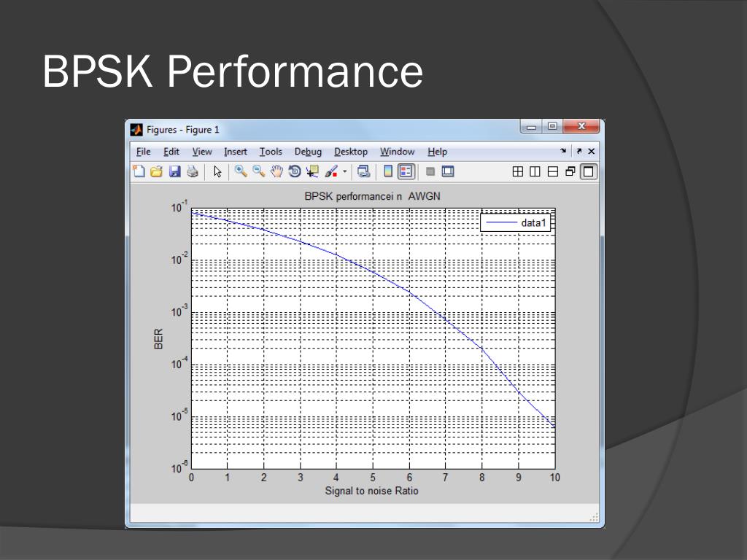This screenshot has height=560, width=747.
Task: Save the figure using the floppy icon
Action: (175, 171)
